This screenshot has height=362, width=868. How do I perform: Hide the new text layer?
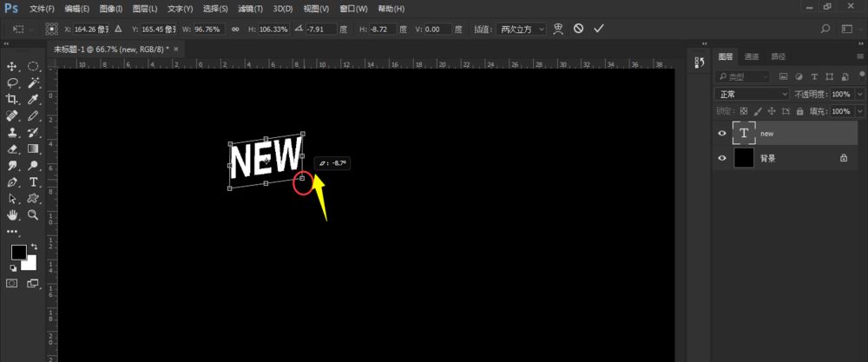pyautogui.click(x=721, y=134)
